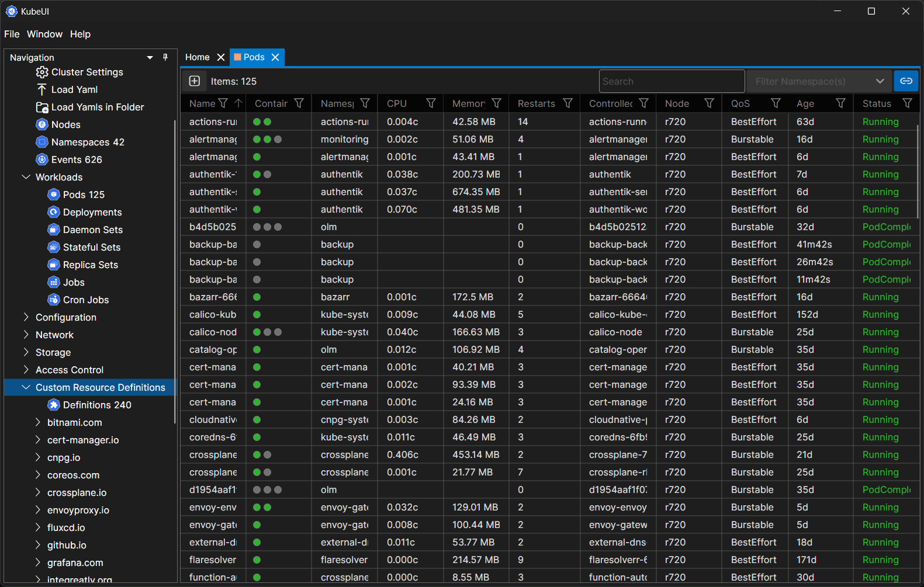Click the Memory column filter icon
Screen dimensions: 924x587
click(496, 103)
